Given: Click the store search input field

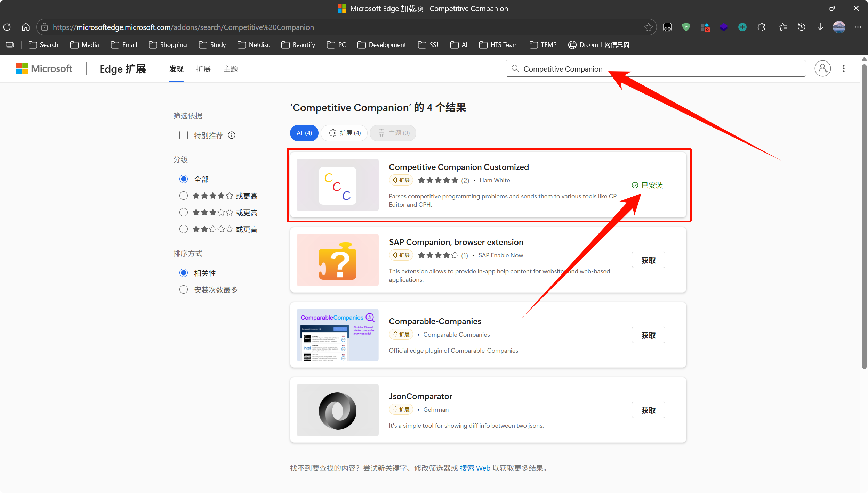Looking at the screenshot, I should coord(656,68).
